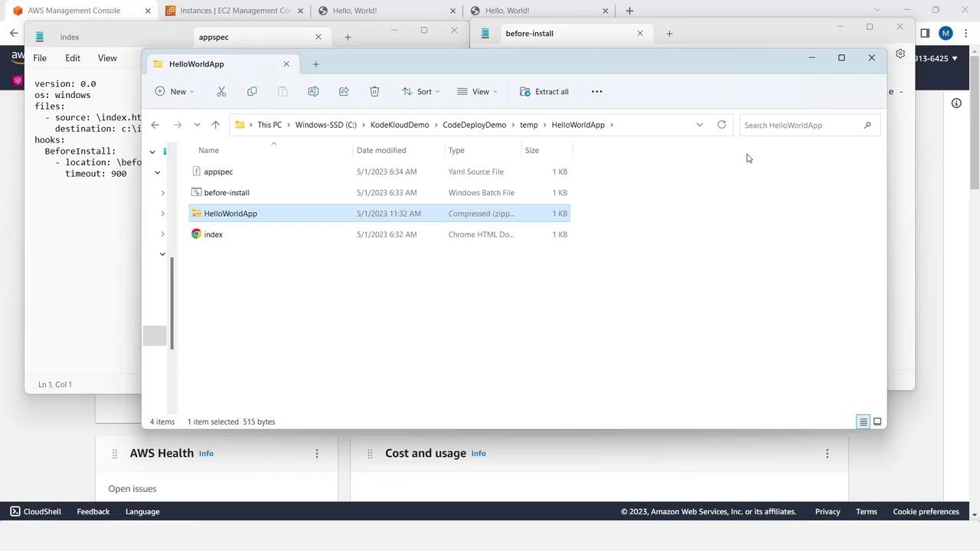Click the Cut scissors icon in toolbar
980x551 pixels.
pyautogui.click(x=221, y=92)
